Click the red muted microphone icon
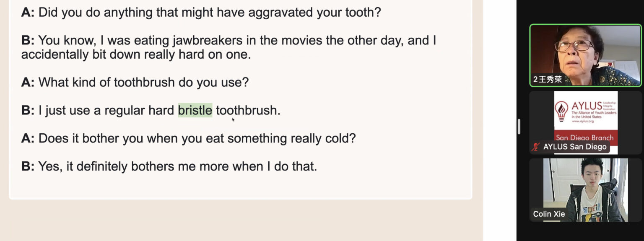Viewport: 644px width, 241px height. [536, 147]
